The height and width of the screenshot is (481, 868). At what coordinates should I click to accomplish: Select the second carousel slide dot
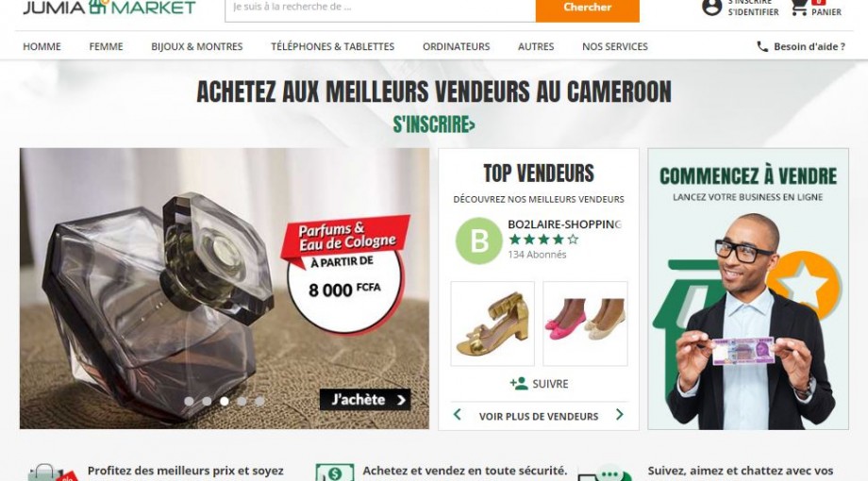pos(207,401)
